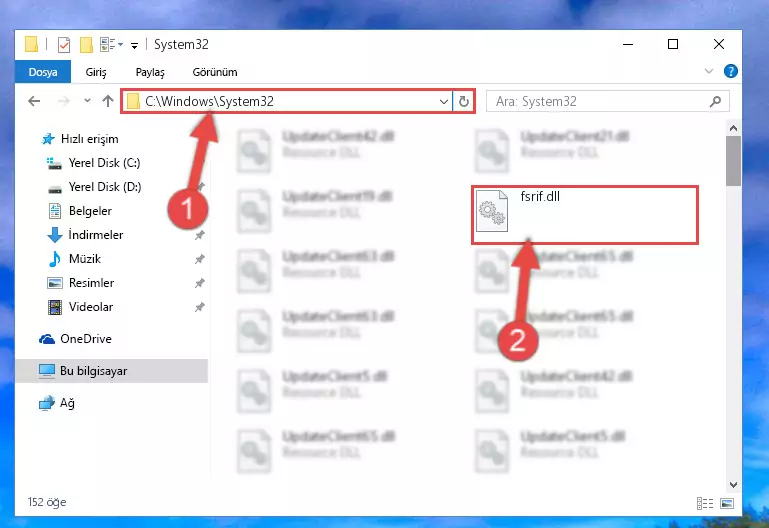Image resolution: width=769 pixels, height=528 pixels.
Task: Go forward with the right arrow
Action: (63, 101)
